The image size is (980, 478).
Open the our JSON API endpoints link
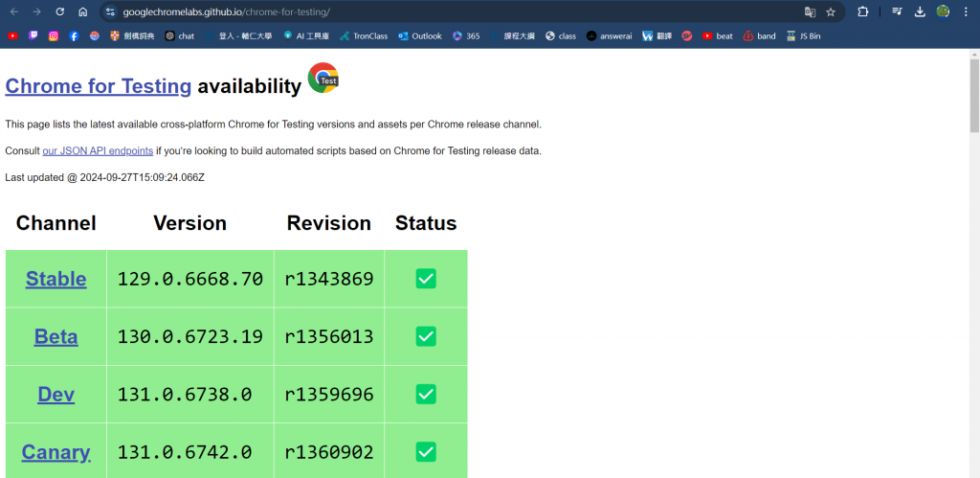(98, 150)
